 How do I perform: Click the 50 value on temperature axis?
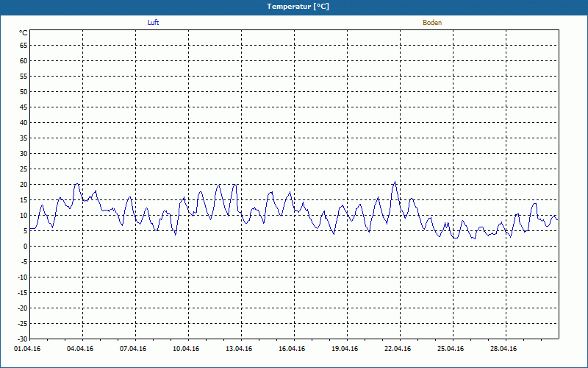point(24,91)
